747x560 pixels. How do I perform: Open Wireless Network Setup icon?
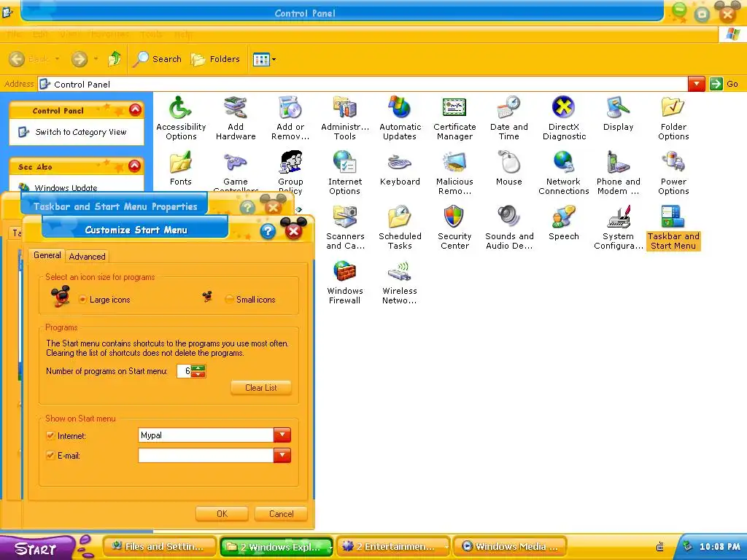point(400,282)
